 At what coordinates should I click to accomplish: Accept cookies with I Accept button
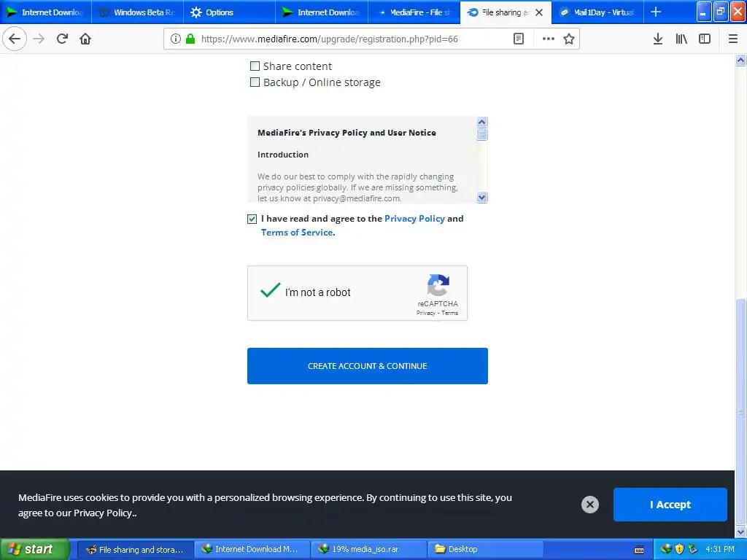pyautogui.click(x=670, y=505)
